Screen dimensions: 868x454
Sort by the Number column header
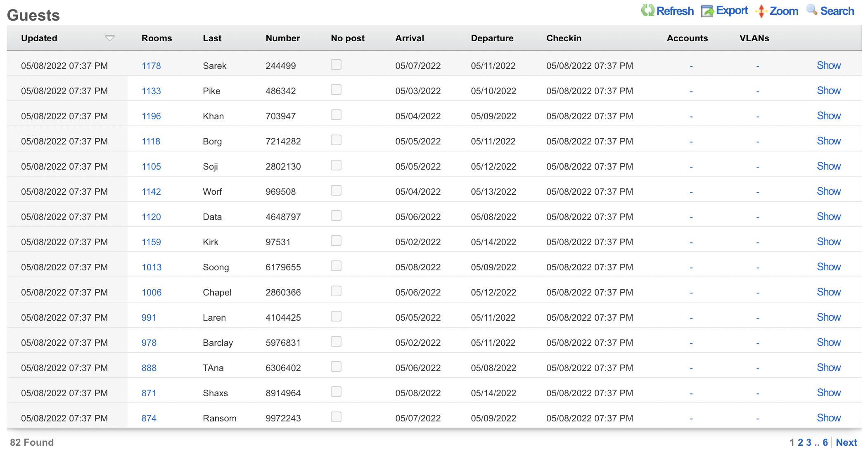click(x=283, y=38)
